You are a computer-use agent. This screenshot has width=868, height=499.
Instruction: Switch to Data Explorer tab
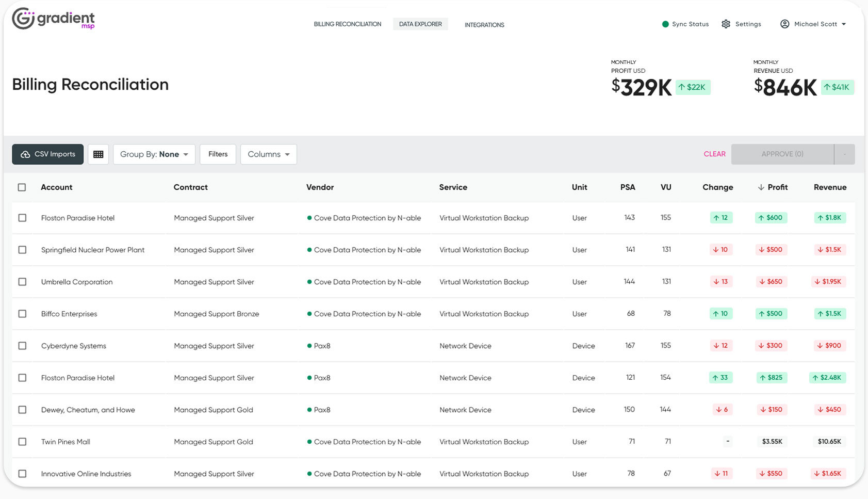point(420,24)
